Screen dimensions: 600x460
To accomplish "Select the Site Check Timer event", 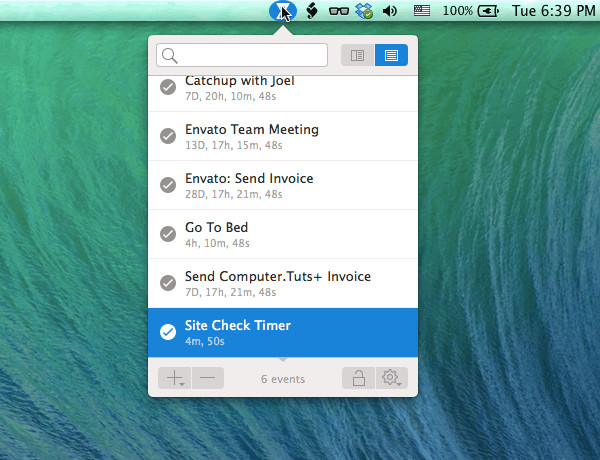I will [x=283, y=333].
